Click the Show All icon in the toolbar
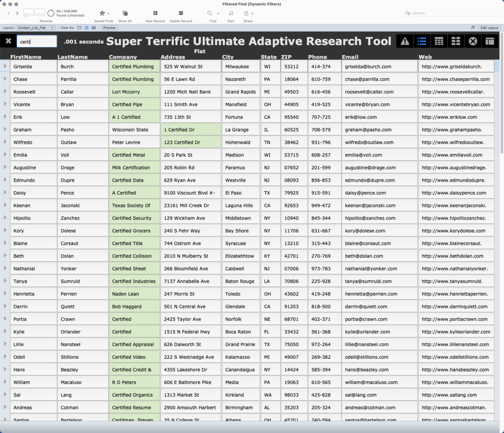This screenshot has width=504, height=433. pos(125,13)
